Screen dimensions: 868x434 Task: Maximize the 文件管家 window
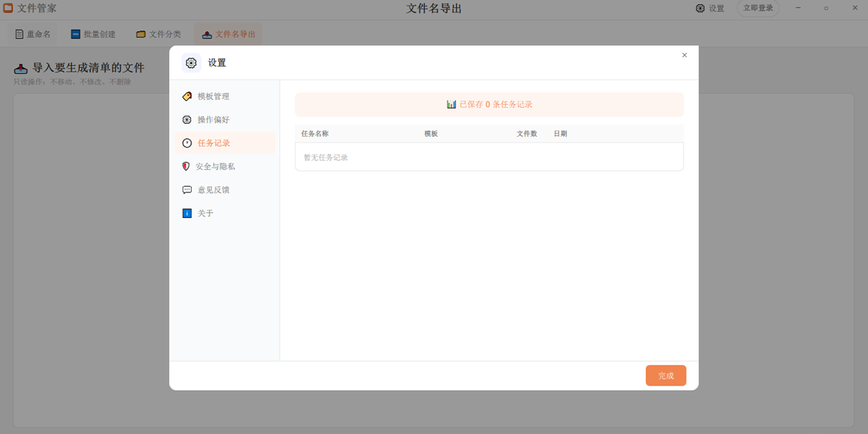(x=826, y=8)
